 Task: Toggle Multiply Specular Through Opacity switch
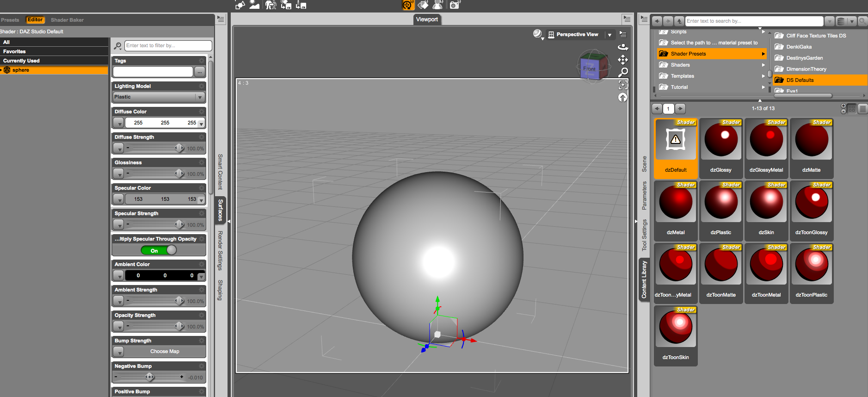click(159, 250)
